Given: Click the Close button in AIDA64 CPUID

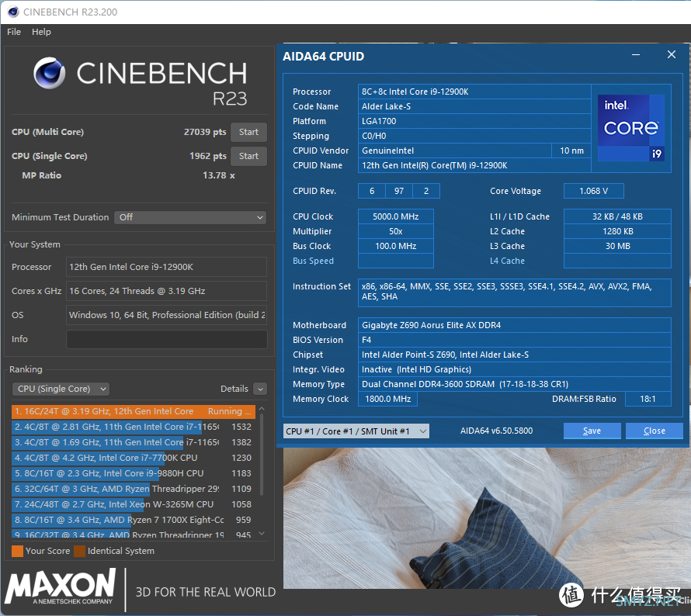Looking at the screenshot, I should point(654,431).
